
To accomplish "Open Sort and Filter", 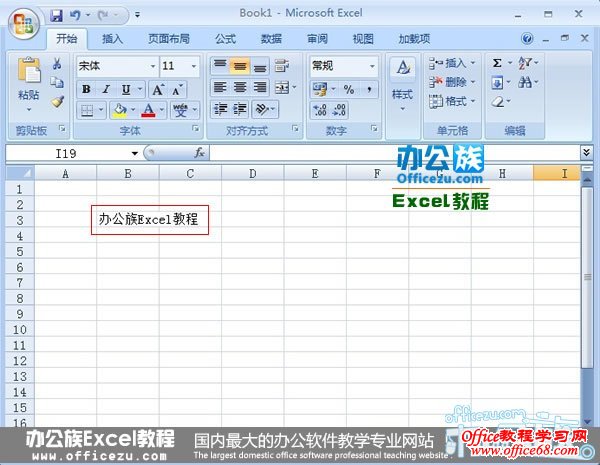I will 524,63.
